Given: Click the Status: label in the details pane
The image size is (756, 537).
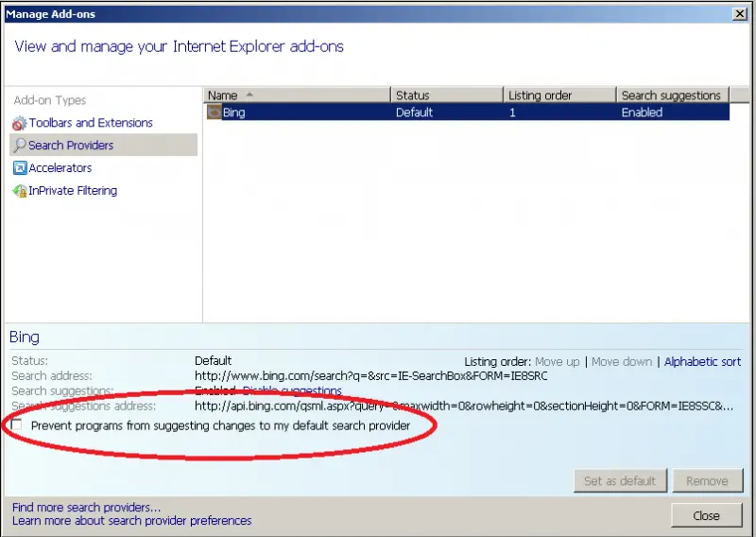Looking at the screenshot, I should click(x=30, y=360).
